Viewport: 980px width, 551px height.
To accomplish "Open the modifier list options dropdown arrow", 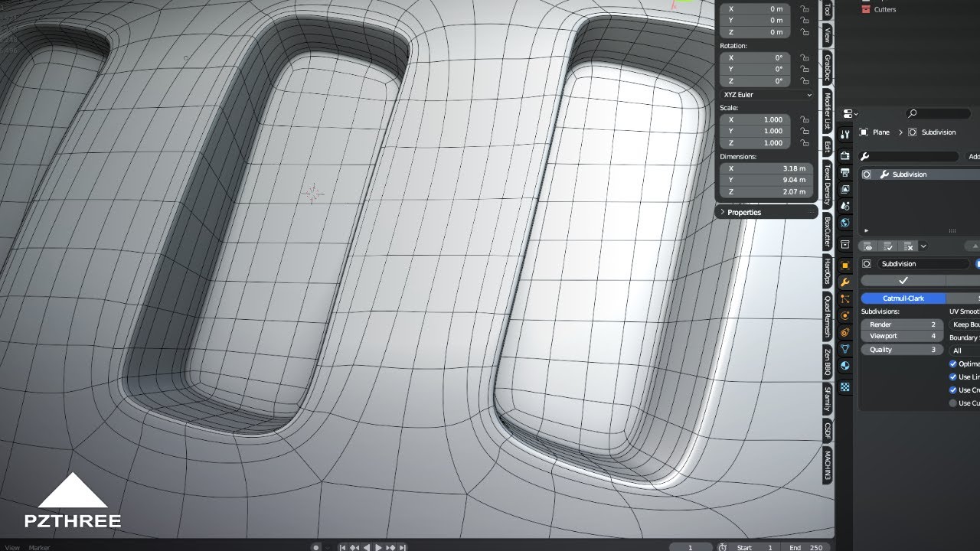I will [x=923, y=246].
